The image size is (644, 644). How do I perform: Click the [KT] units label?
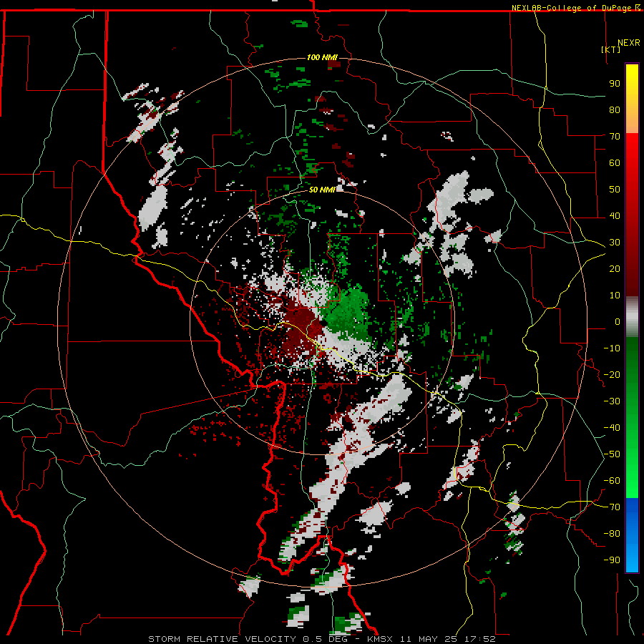[611, 49]
